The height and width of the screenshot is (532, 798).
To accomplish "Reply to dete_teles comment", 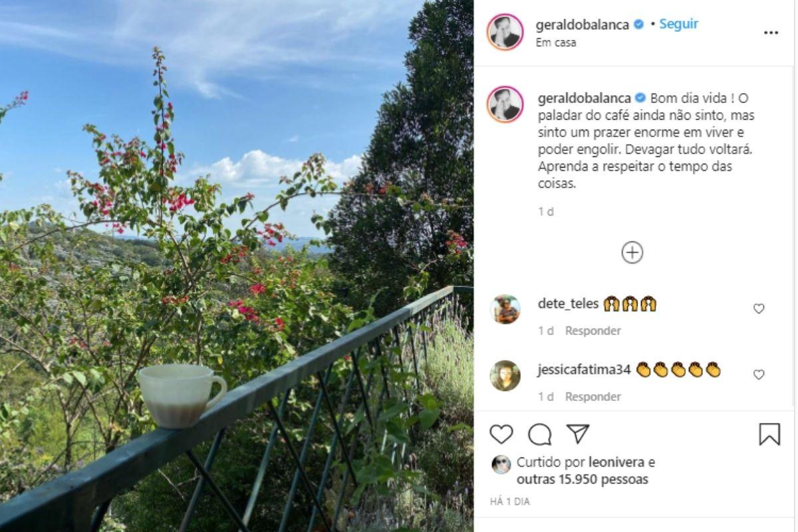I will [593, 331].
